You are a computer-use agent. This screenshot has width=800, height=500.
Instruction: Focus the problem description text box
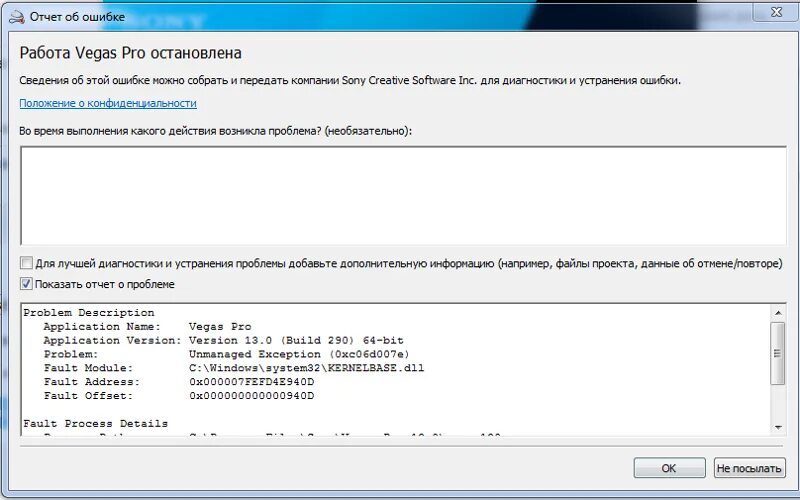click(x=403, y=196)
